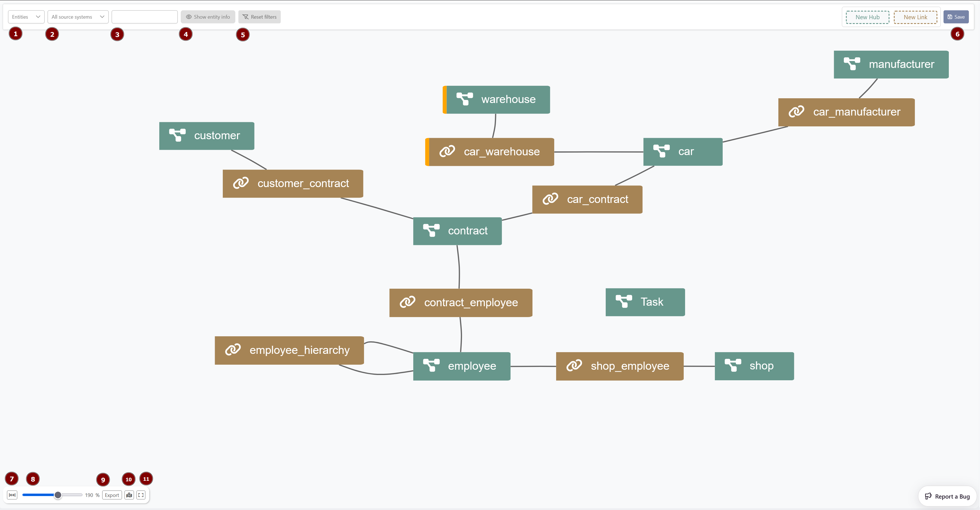Create a New Link
This screenshot has height=510, width=980.
coord(915,17)
